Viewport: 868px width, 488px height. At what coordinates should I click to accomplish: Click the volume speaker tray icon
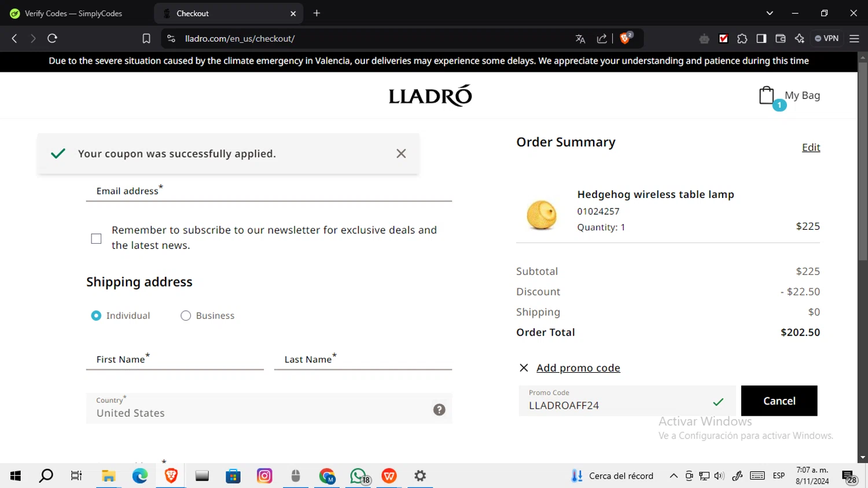[719, 476]
